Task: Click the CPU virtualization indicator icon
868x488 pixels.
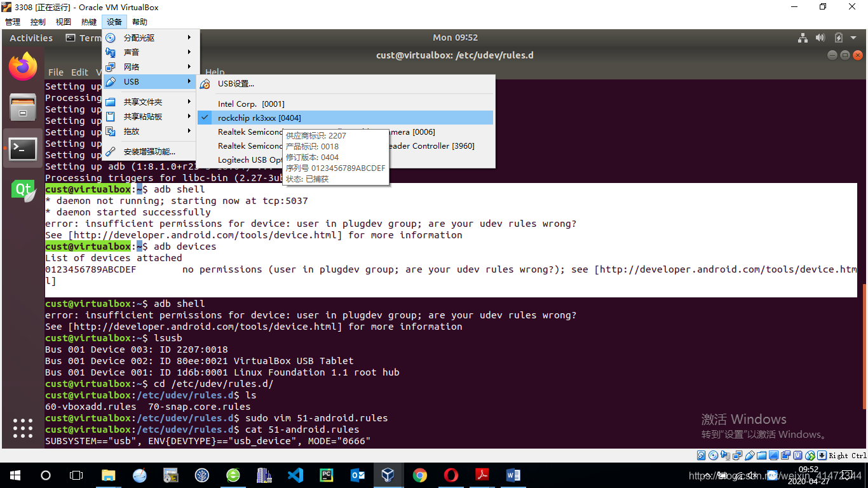Action: (x=798, y=455)
